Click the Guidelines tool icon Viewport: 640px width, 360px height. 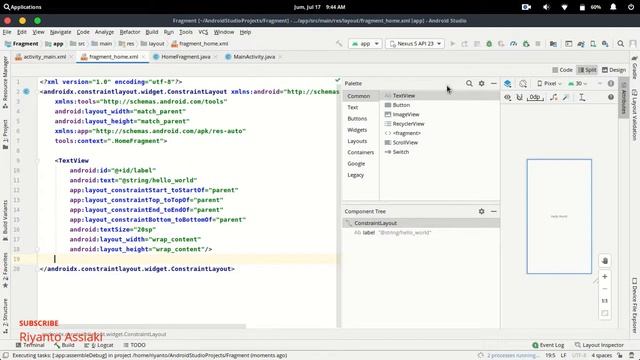(582, 97)
